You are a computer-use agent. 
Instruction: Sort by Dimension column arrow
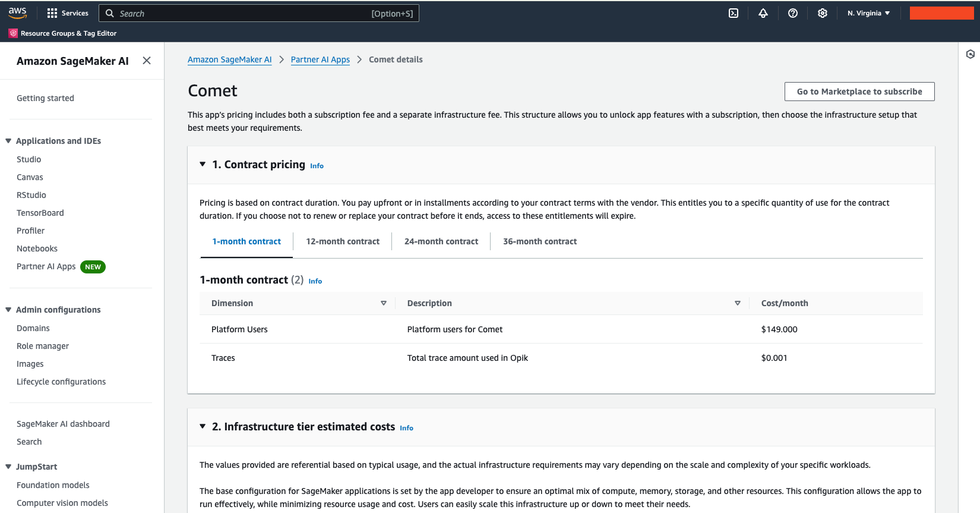(x=384, y=303)
